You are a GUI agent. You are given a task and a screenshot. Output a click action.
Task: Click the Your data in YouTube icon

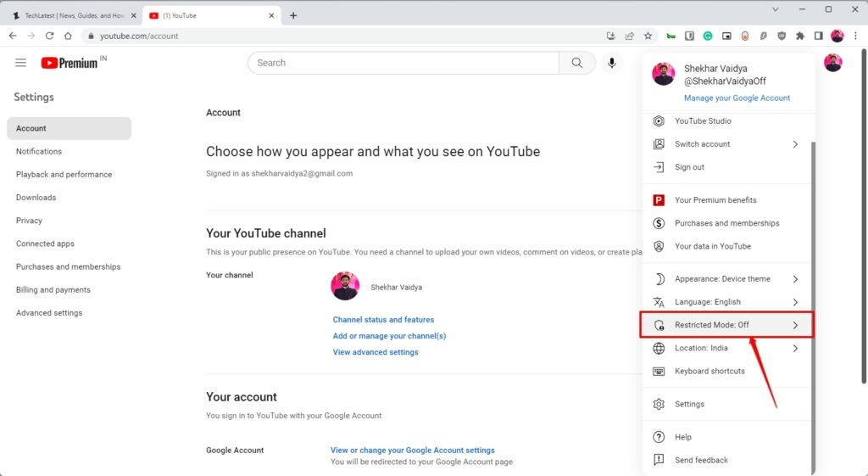(659, 246)
